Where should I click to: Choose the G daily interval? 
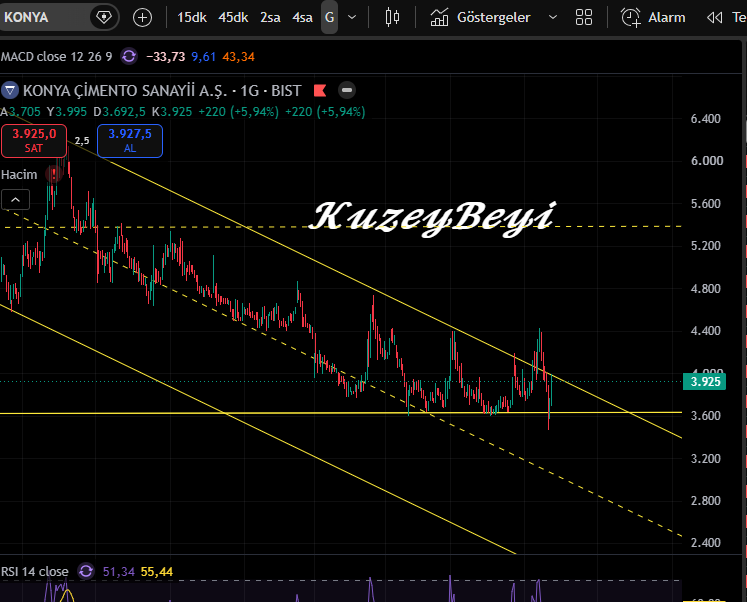click(x=329, y=18)
